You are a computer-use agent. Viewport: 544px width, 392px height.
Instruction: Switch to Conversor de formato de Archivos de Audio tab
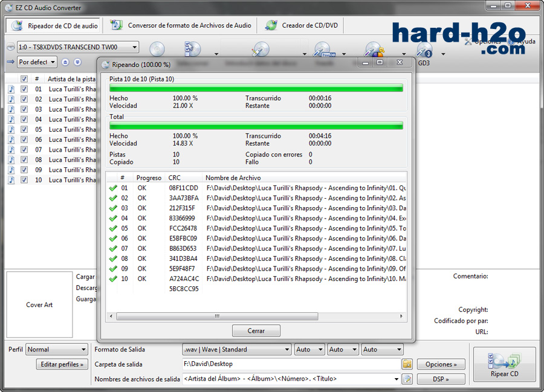click(180, 25)
